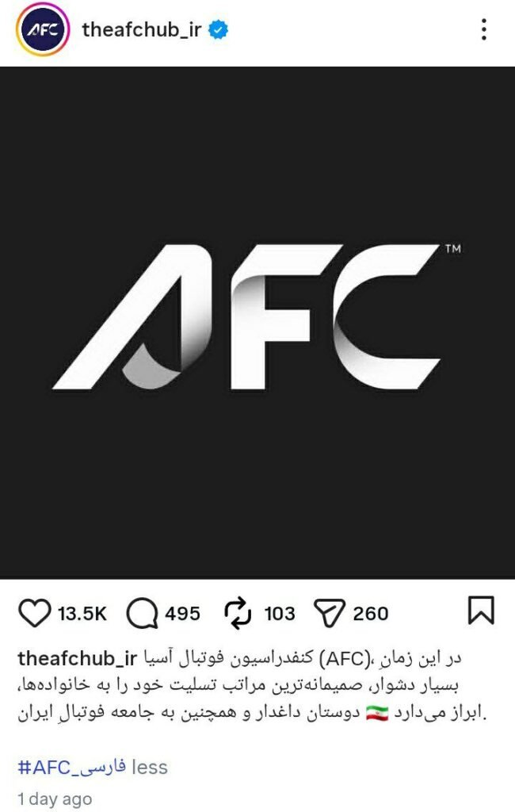
Task: Share post with paper plane icon
Action: pyautogui.click(x=329, y=614)
